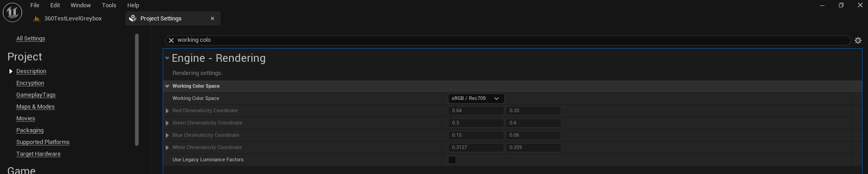Click the Blue Y value field 0.06
868x174 pixels.
(533, 135)
